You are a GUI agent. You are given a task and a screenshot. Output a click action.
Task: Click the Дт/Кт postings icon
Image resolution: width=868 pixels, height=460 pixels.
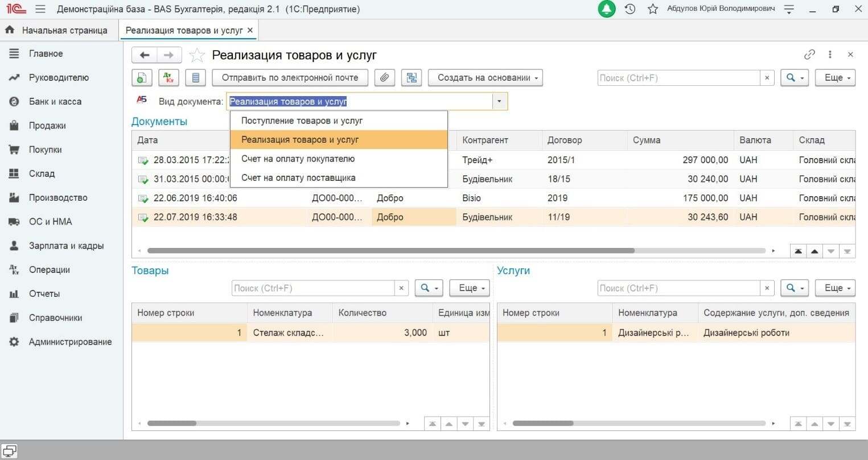point(168,78)
